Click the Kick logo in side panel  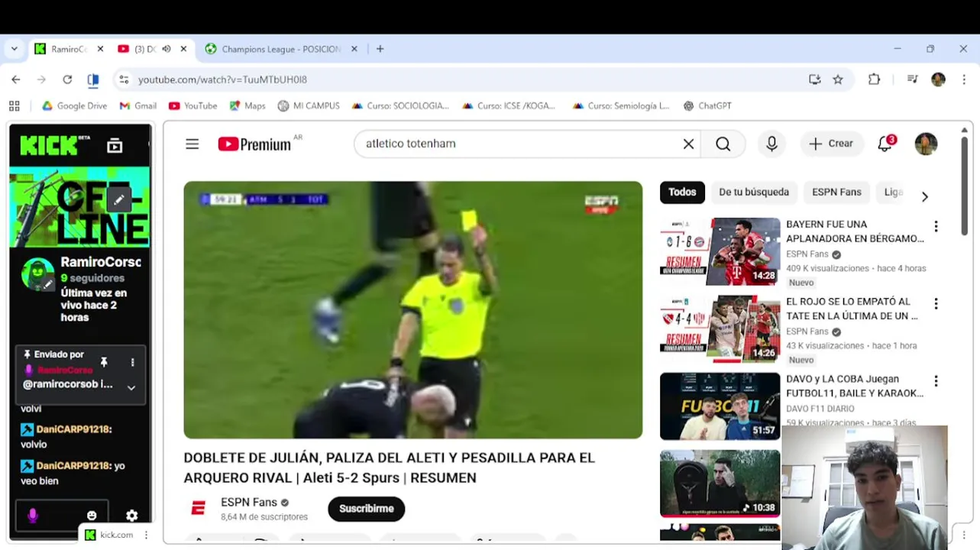[55, 145]
